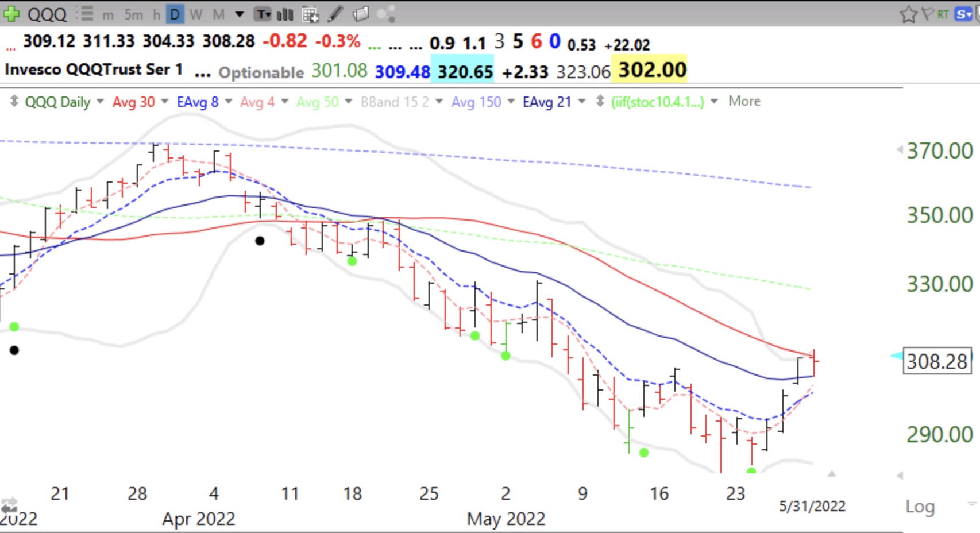
Task: Click the black dot marker near April 11
Action: [260, 241]
